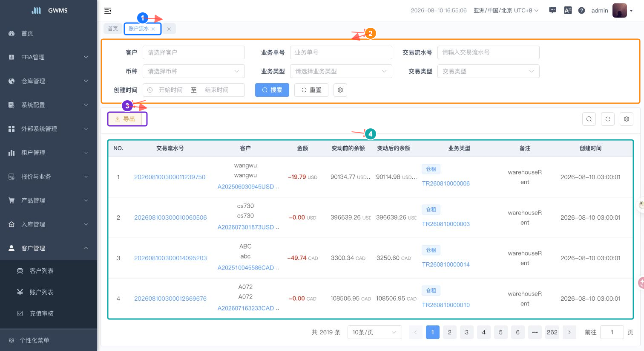Open the admin user menu arrow
644x351 pixels.
[x=631, y=11]
